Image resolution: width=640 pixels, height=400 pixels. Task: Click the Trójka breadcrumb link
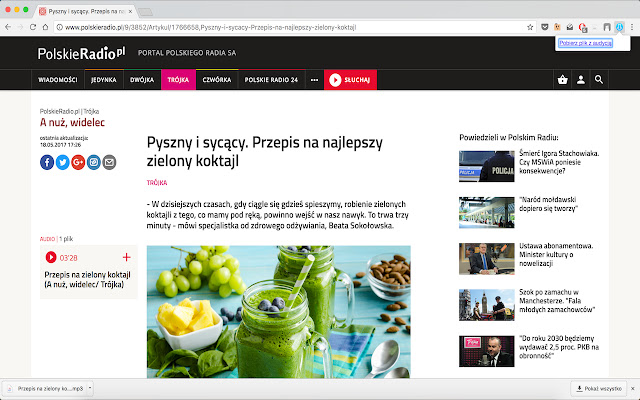(91, 111)
